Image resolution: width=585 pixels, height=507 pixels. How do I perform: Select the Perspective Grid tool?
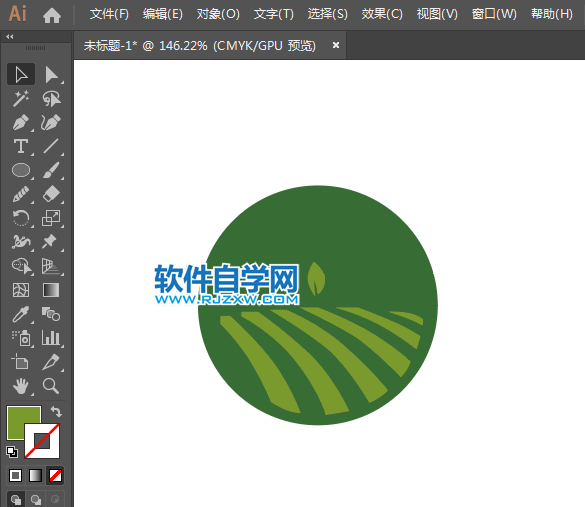(51, 266)
